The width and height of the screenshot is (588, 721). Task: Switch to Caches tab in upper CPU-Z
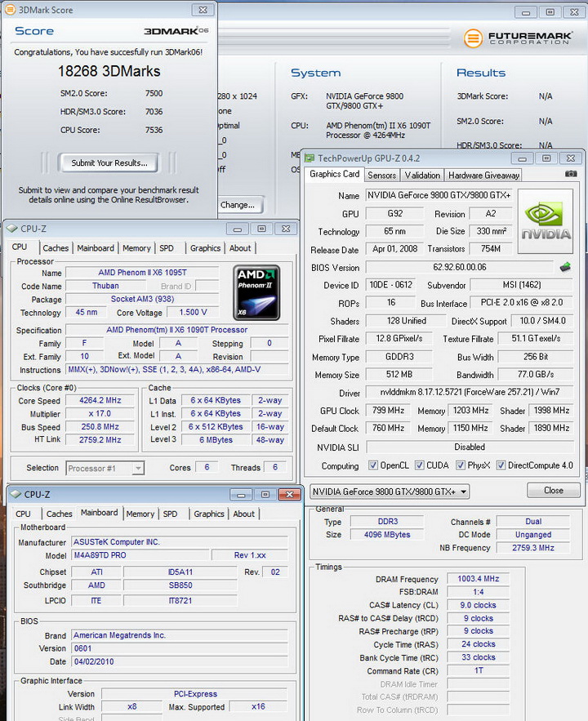(56, 248)
